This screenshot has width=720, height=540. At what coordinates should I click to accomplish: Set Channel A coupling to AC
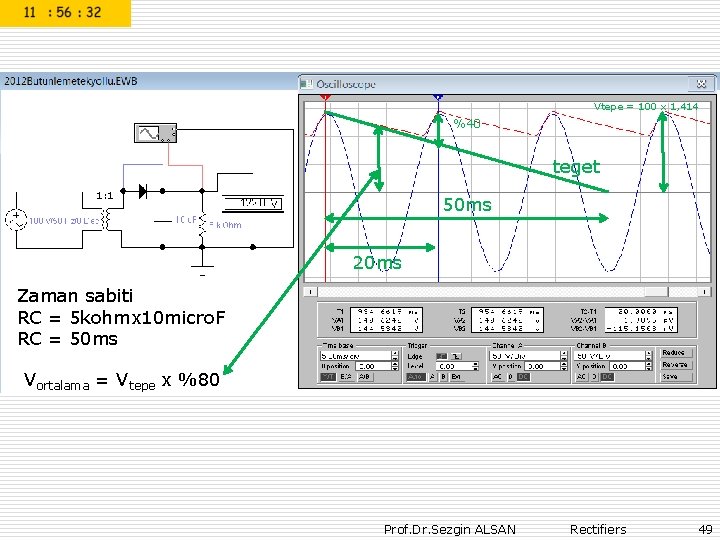point(498,377)
